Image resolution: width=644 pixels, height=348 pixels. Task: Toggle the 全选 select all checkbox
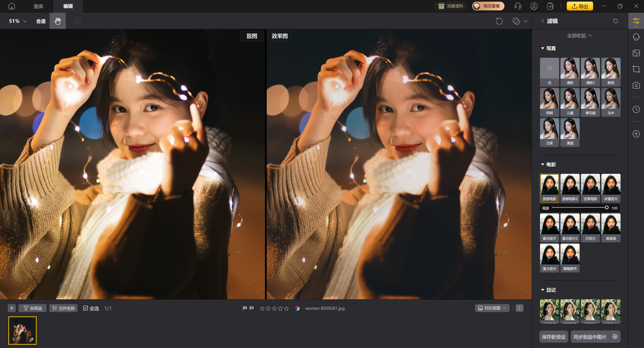click(86, 308)
